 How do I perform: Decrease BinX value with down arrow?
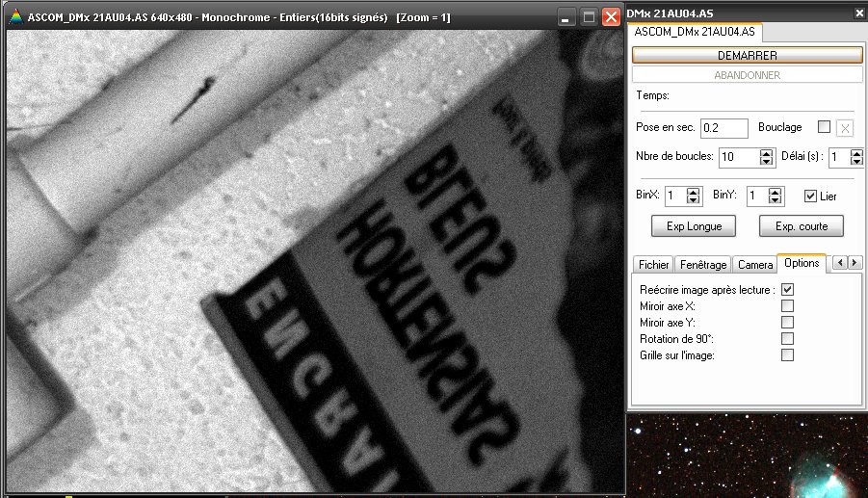(693, 200)
